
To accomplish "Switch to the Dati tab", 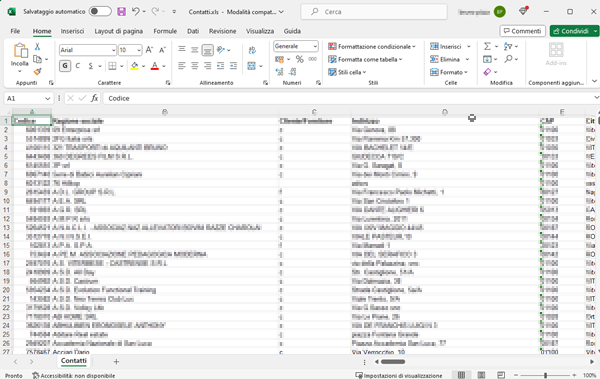I will pos(193,31).
